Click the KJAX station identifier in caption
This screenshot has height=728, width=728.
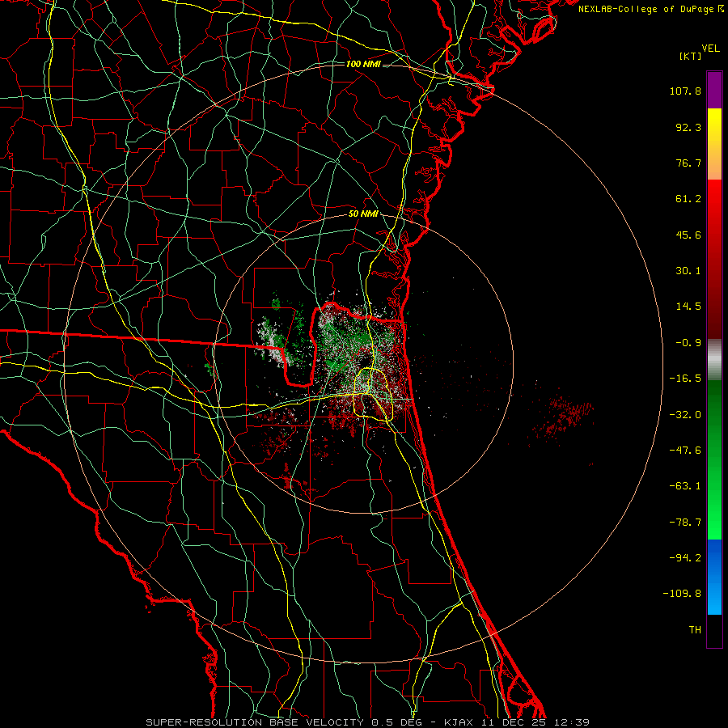point(458,722)
